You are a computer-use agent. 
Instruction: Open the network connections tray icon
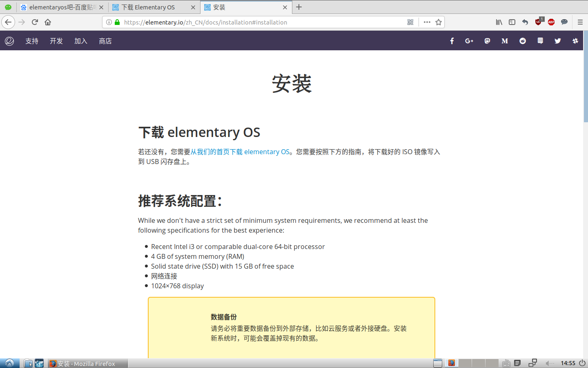click(532, 363)
